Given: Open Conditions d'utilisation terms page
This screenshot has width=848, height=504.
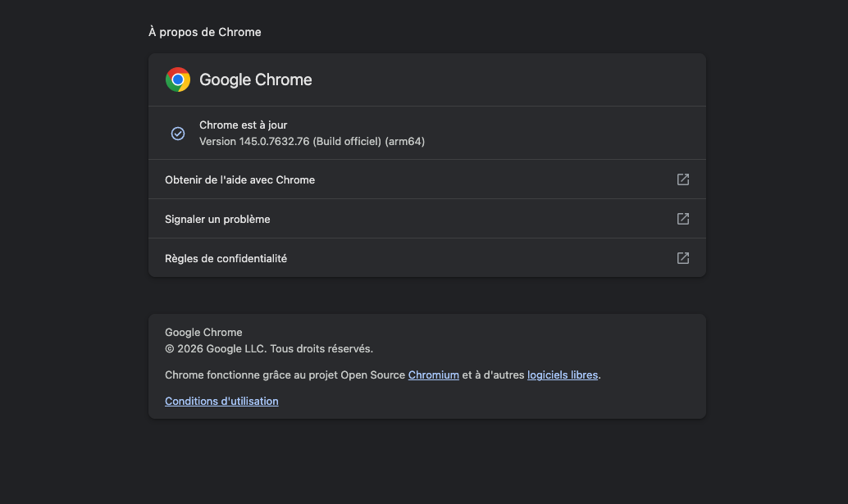Looking at the screenshot, I should pos(221,401).
